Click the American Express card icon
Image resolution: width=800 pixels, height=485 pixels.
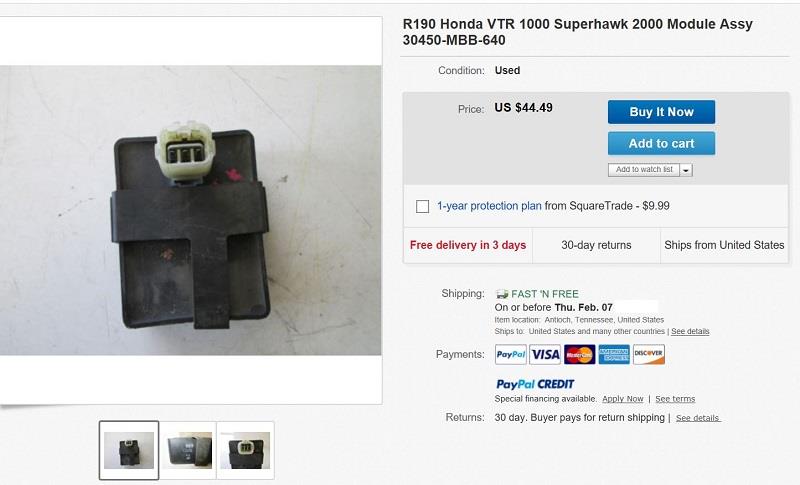pyautogui.click(x=614, y=354)
